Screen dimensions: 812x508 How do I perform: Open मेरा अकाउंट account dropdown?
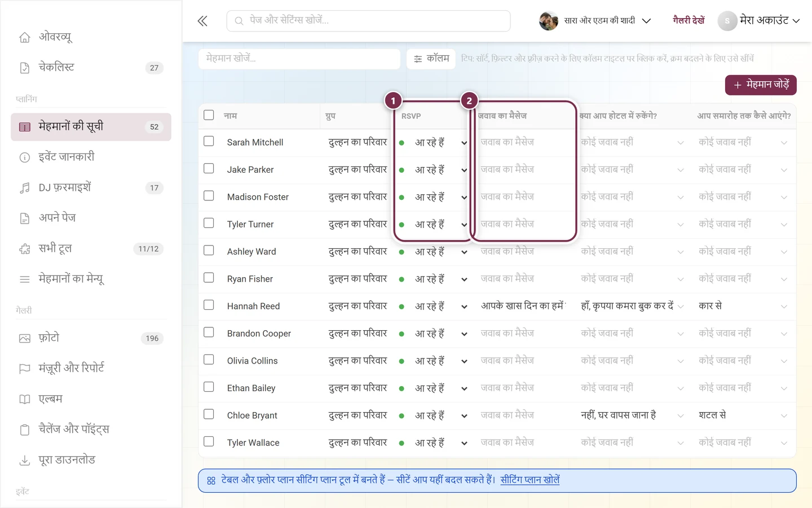click(x=759, y=21)
